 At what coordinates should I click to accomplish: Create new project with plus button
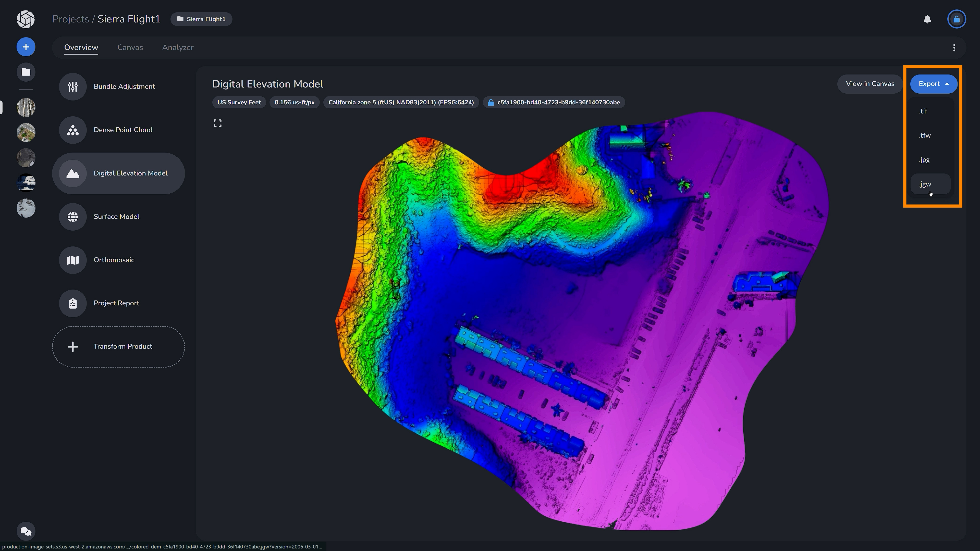[26, 47]
